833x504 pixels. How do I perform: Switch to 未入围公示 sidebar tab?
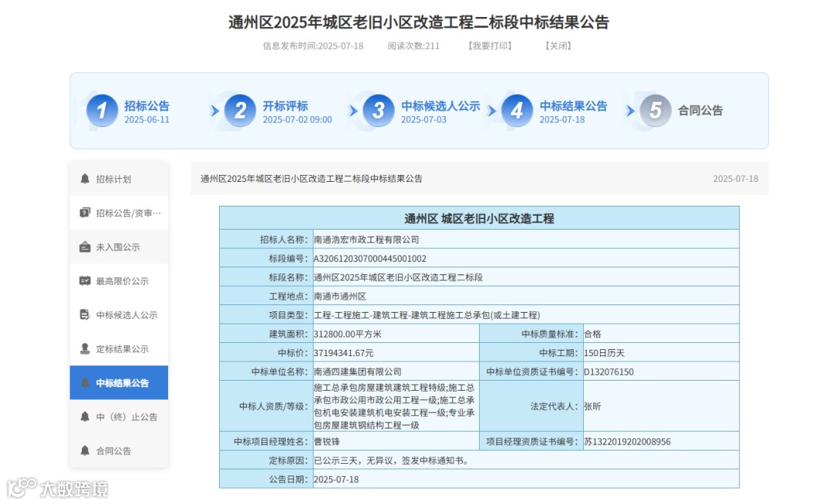click(x=119, y=247)
